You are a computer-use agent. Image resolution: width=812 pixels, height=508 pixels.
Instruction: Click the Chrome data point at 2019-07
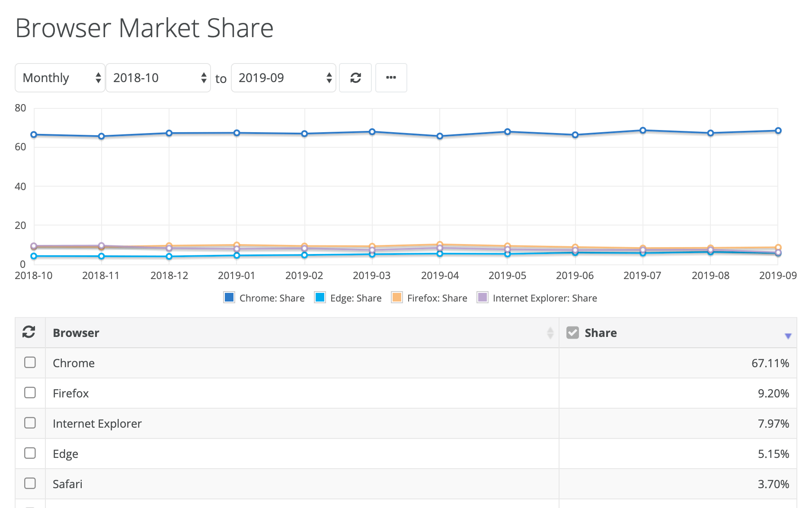click(x=643, y=130)
